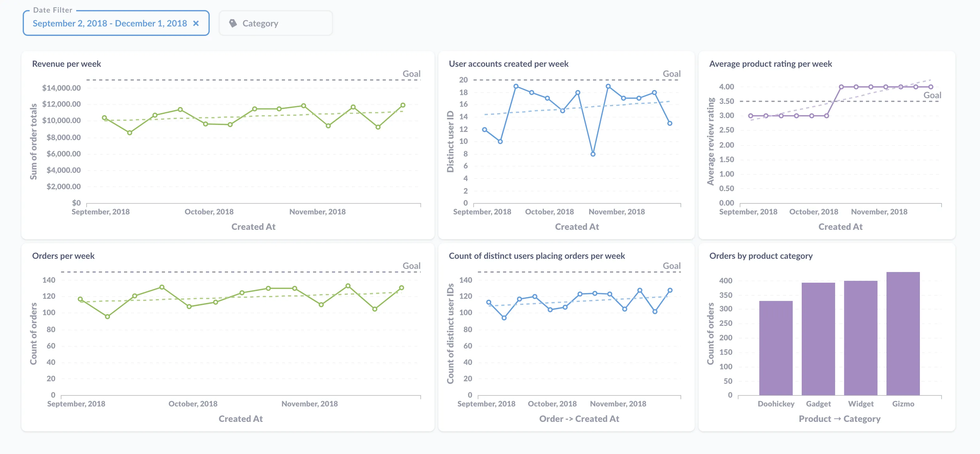Select the first data point in Revenue per week

(x=105, y=117)
